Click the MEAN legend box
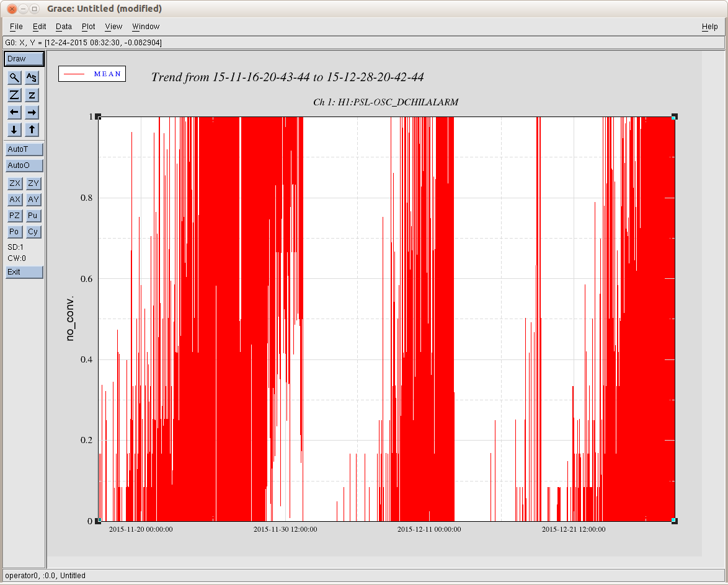Image resolution: width=728 pixels, height=585 pixels. [x=92, y=74]
